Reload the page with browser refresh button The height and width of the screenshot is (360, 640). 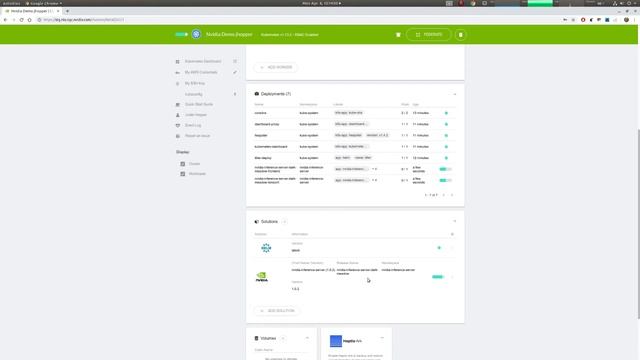[x=22, y=20]
